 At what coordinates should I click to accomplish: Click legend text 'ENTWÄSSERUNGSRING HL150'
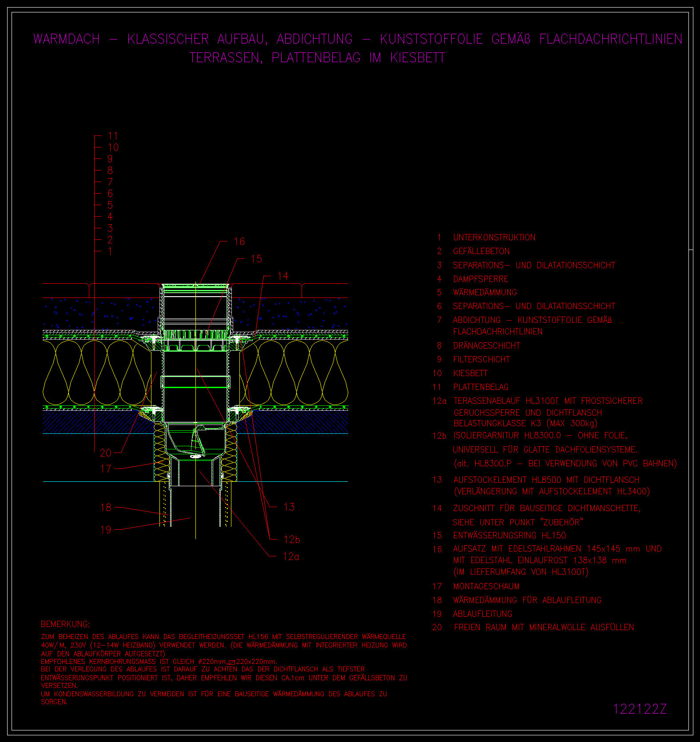pos(509,536)
